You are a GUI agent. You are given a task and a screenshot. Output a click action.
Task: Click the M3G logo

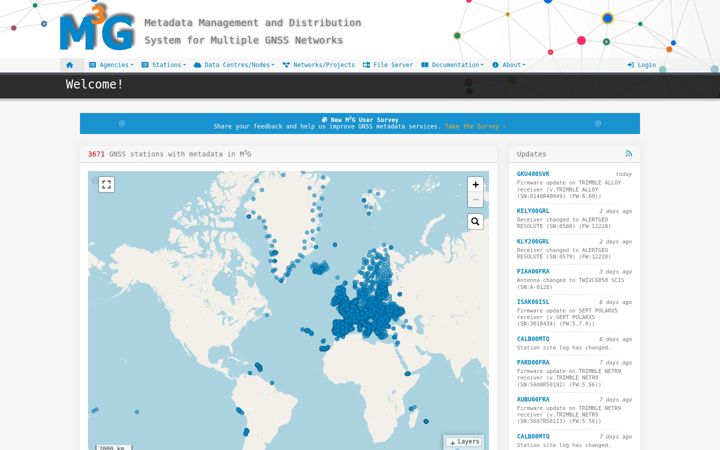pyautogui.click(x=97, y=29)
